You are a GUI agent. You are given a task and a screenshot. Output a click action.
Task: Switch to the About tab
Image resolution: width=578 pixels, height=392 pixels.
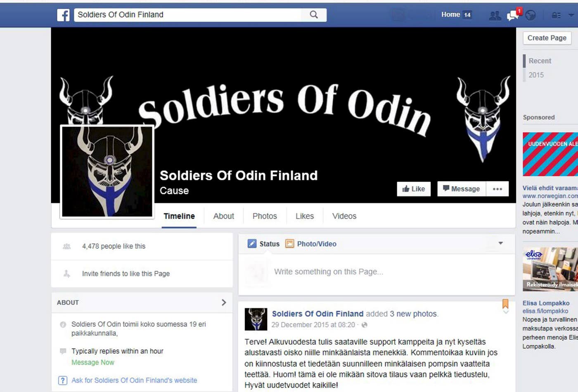pyautogui.click(x=223, y=216)
